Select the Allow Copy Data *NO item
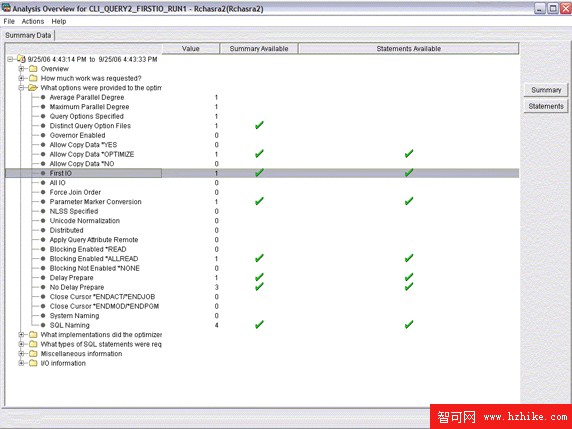 82,164
